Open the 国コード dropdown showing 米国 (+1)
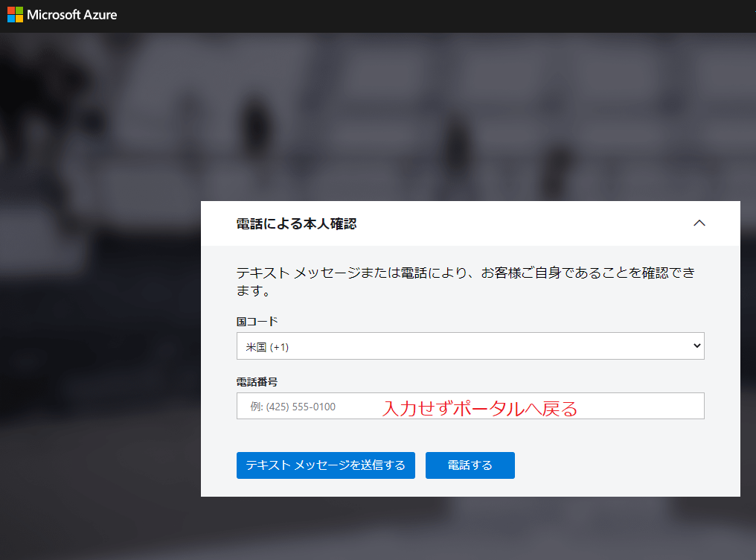Image resolution: width=756 pixels, height=560 pixels. tap(470, 346)
